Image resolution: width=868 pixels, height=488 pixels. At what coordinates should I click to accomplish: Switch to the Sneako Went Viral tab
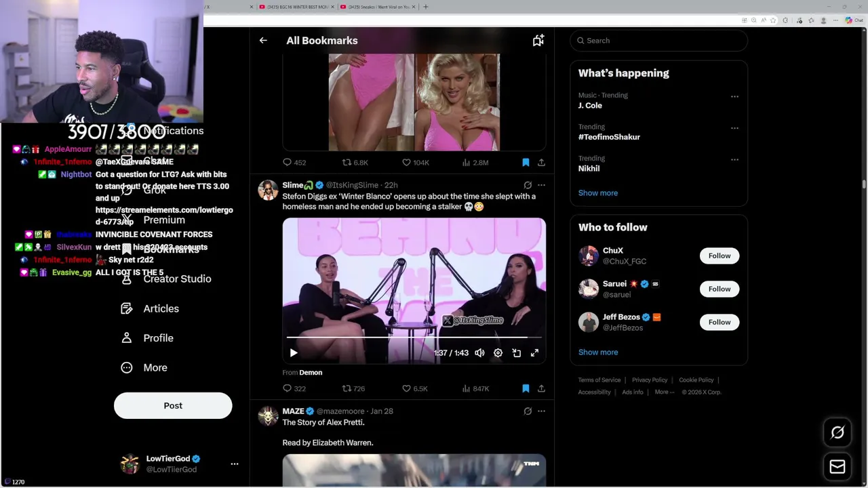(377, 7)
